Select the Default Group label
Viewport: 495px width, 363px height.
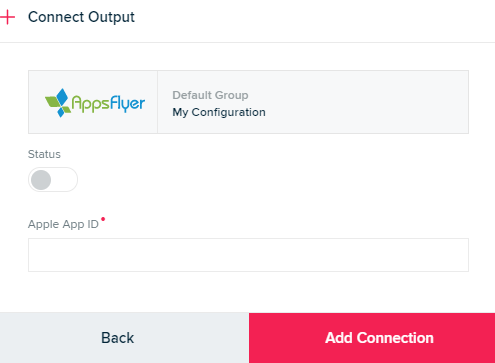point(210,95)
